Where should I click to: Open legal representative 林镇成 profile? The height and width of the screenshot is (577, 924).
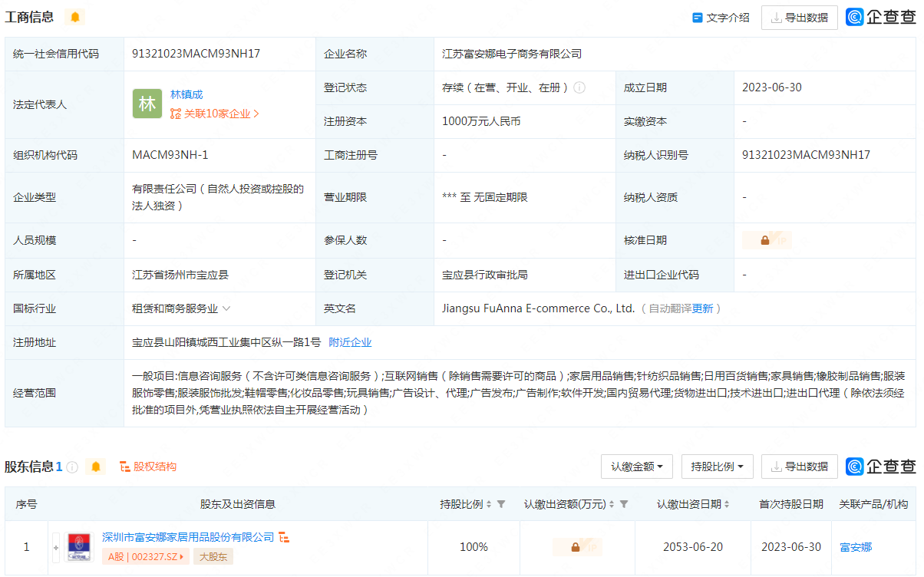click(x=186, y=94)
